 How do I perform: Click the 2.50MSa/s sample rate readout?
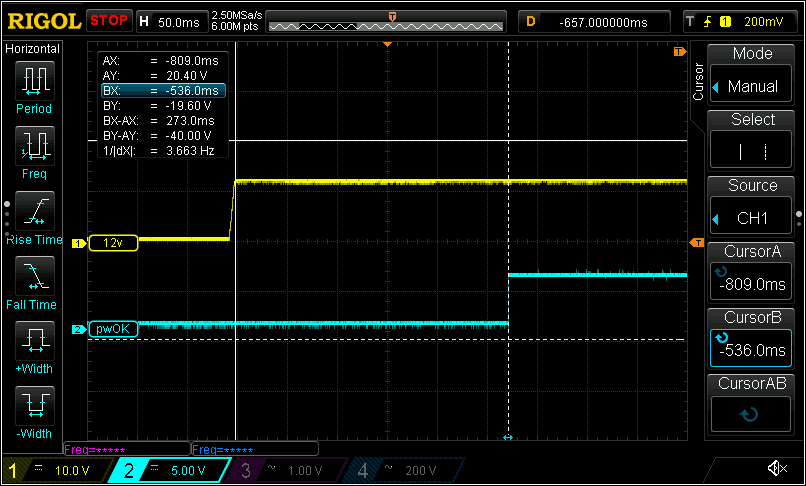(x=235, y=15)
